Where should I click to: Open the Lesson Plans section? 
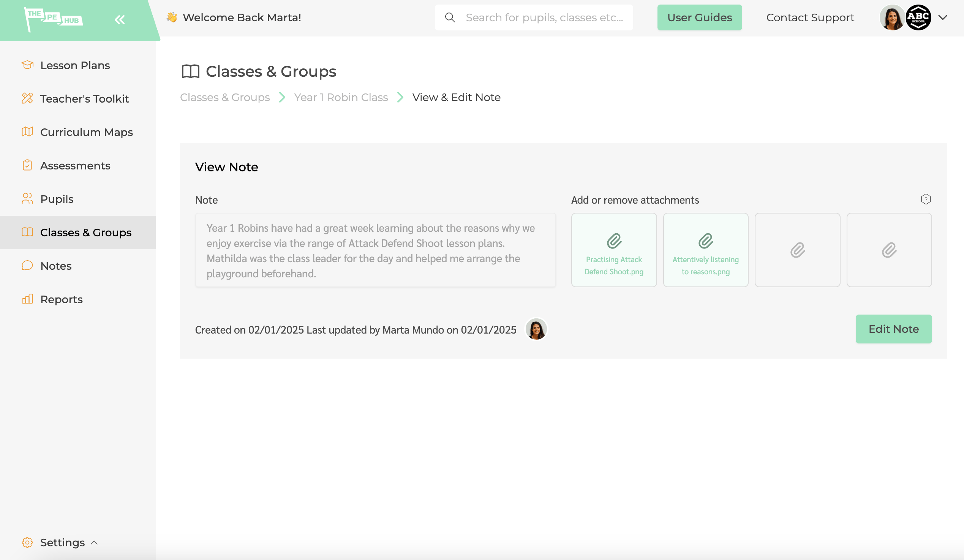[75, 65]
